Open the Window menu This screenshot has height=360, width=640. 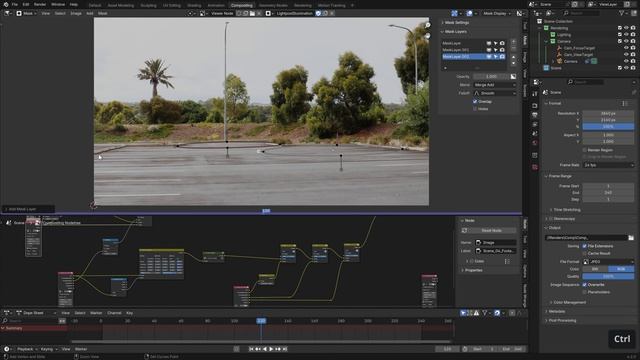click(58, 4)
